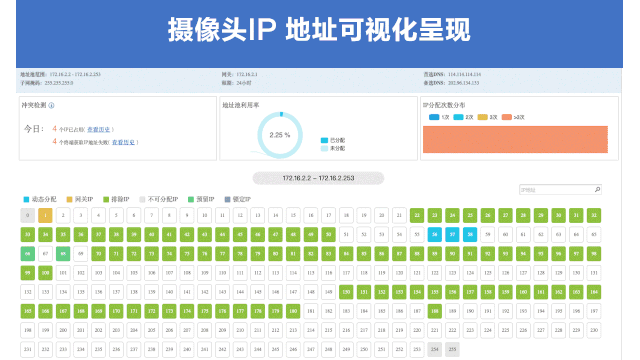Select the green excluded IP cell 22
Image resolution: width=640 pixels, height=360 pixels.
tap(417, 215)
